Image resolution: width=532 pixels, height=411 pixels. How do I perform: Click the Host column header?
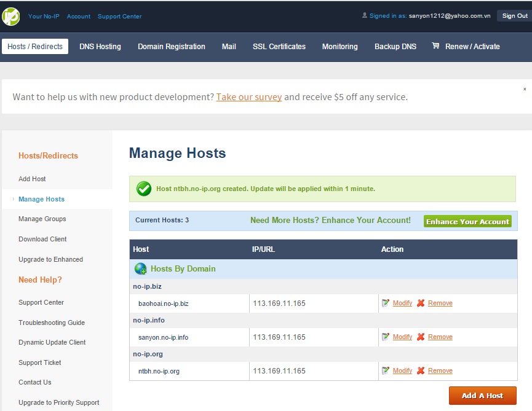coord(141,249)
